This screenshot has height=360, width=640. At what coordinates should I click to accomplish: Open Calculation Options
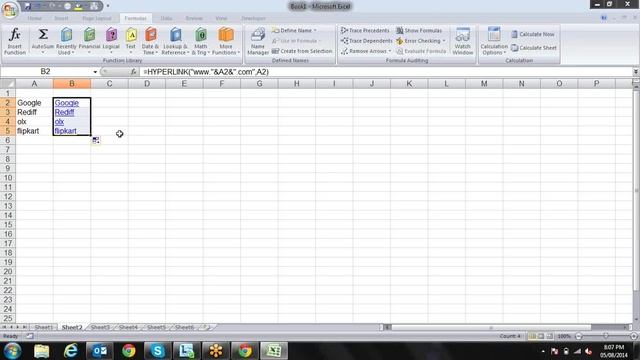[494, 41]
